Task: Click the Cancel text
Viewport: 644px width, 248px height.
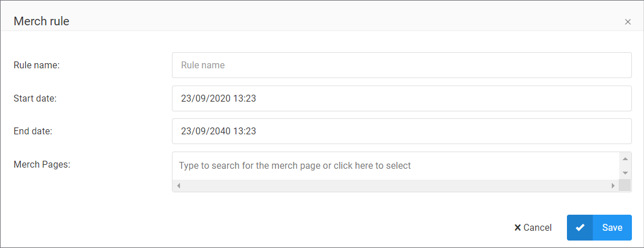Action: pyautogui.click(x=538, y=227)
